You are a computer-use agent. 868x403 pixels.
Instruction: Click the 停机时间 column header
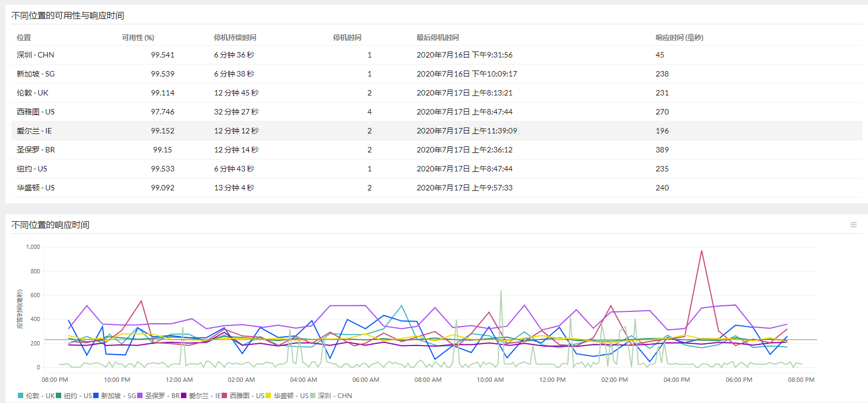347,37
